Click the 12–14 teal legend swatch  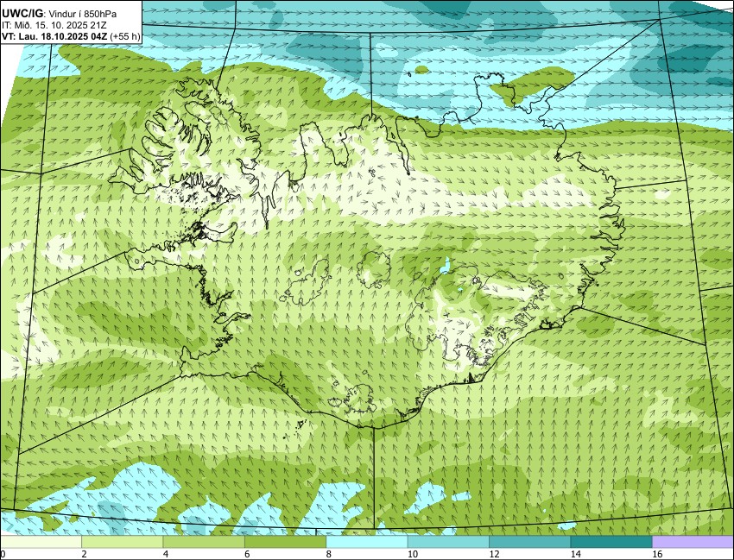pos(530,542)
